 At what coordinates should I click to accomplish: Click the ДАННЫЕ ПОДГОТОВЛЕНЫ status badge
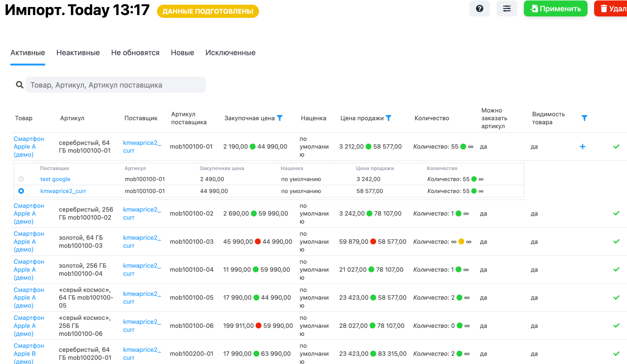(208, 11)
